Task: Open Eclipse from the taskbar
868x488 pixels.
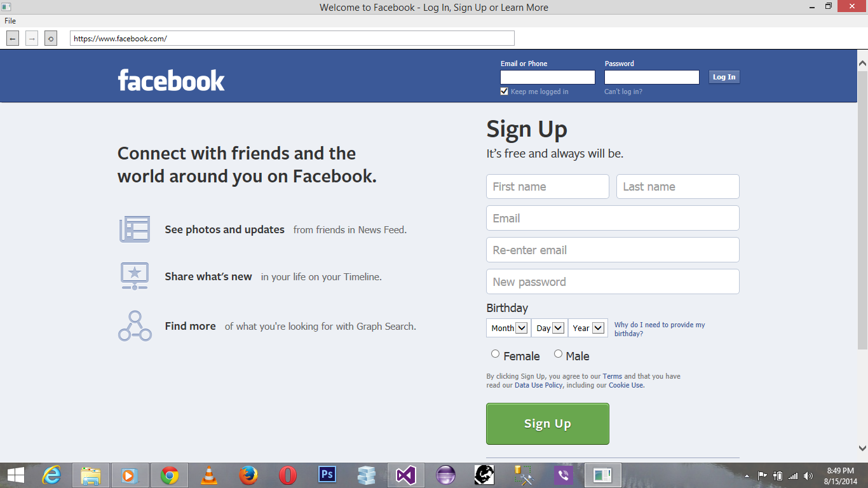Action: click(445, 475)
